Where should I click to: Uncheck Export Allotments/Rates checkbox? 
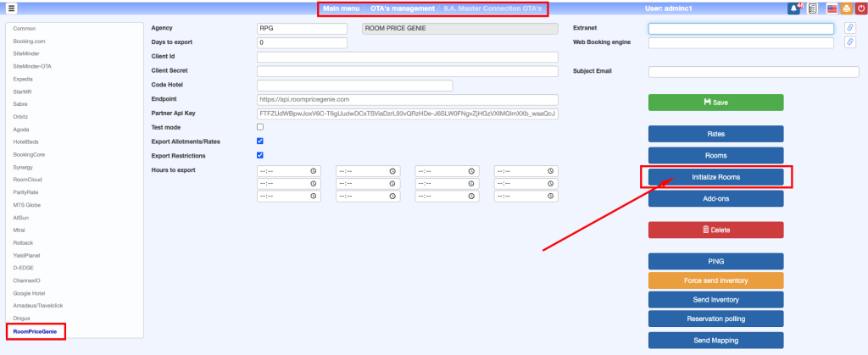coord(260,141)
